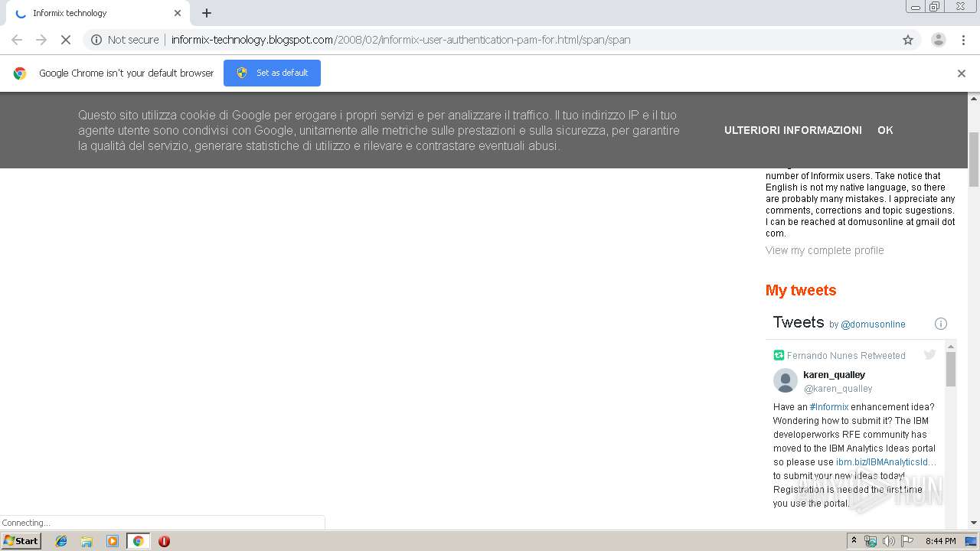Click Fernando Nunes Retweeted text
Screen dimensions: 980x551
[x=846, y=355]
